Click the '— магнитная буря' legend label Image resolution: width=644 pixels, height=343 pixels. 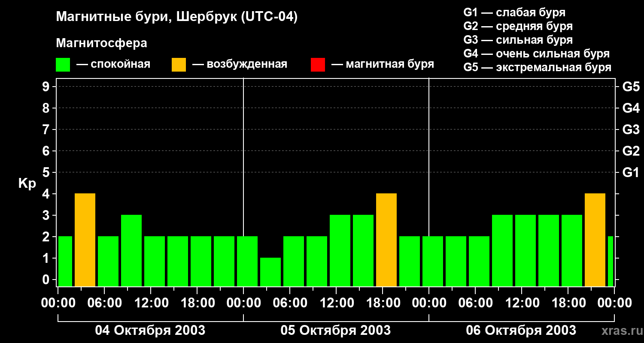tap(383, 64)
